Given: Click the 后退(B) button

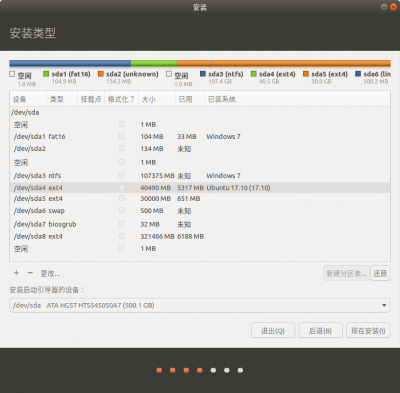Looking at the screenshot, I should coord(320,331).
